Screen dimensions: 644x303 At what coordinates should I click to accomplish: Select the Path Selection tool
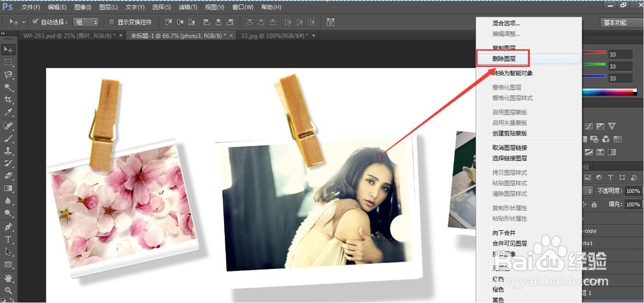[x=8, y=252]
